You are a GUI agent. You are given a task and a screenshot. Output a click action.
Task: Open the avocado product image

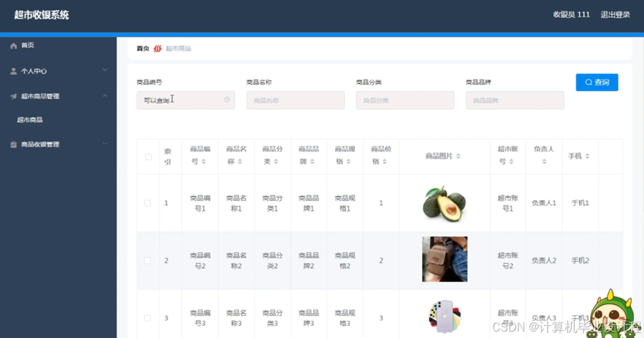444,204
